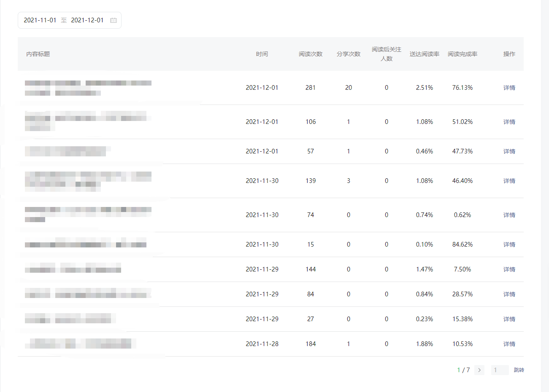Click the 时间 column header

point(262,54)
